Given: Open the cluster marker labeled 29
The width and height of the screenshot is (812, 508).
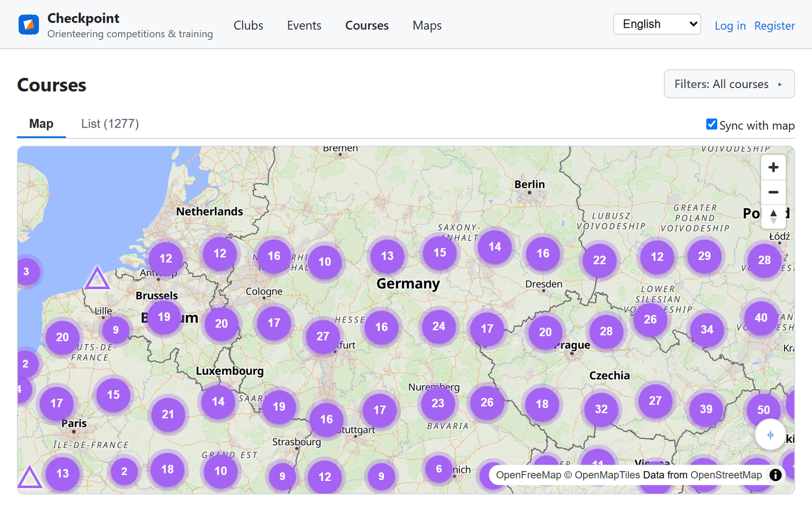Looking at the screenshot, I should pos(704,256).
